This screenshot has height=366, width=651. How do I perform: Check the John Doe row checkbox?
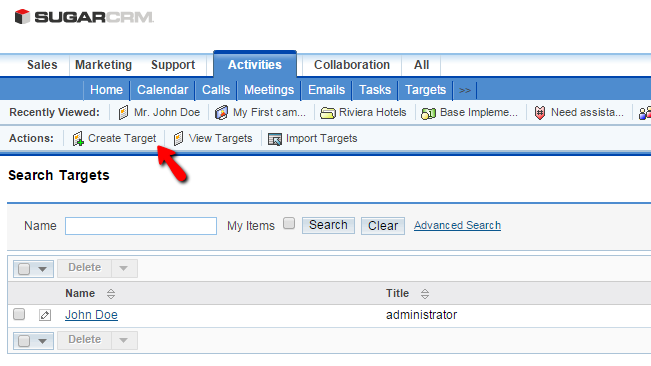coord(19,314)
